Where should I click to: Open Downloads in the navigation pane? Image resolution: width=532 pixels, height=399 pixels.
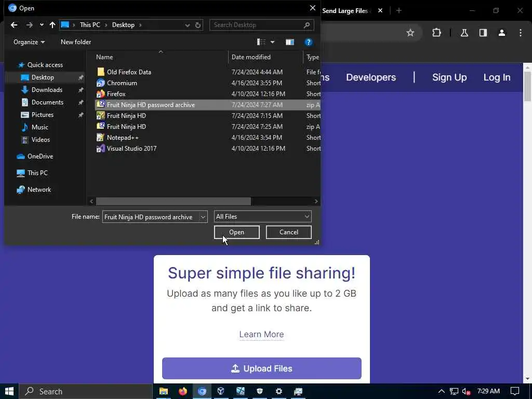coord(46,90)
